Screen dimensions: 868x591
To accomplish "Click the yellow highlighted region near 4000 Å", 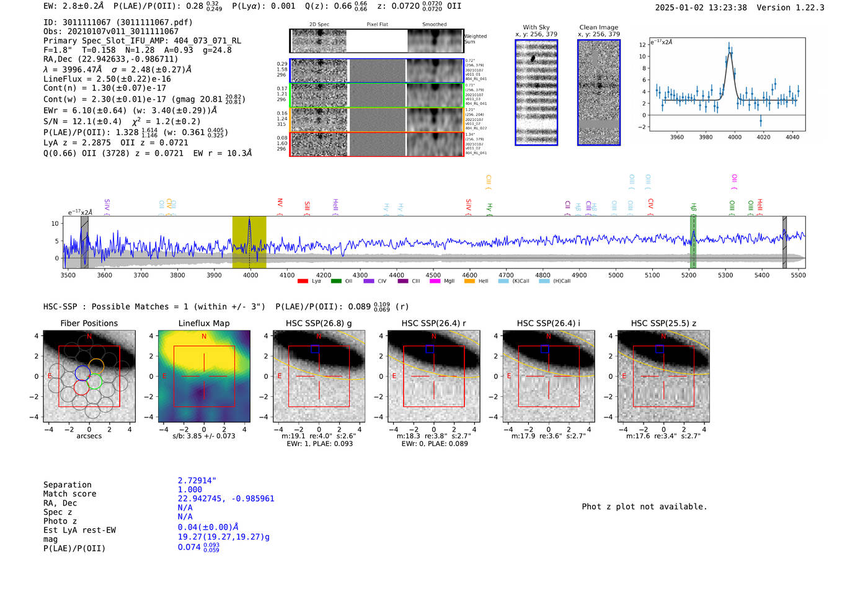I will (x=249, y=242).
